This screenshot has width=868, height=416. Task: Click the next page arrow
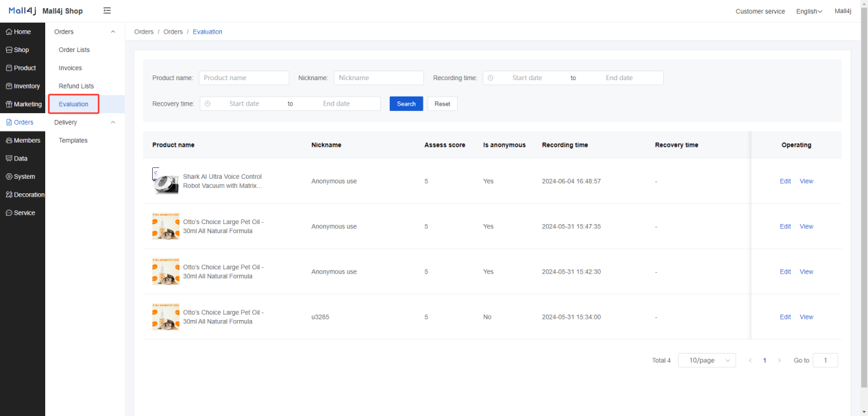pos(779,360)
